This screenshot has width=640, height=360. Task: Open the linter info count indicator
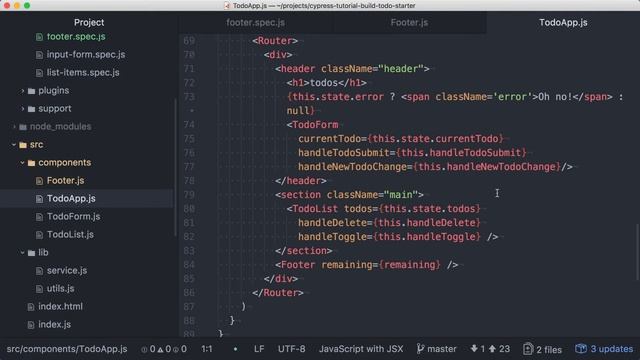pos(180,349)
